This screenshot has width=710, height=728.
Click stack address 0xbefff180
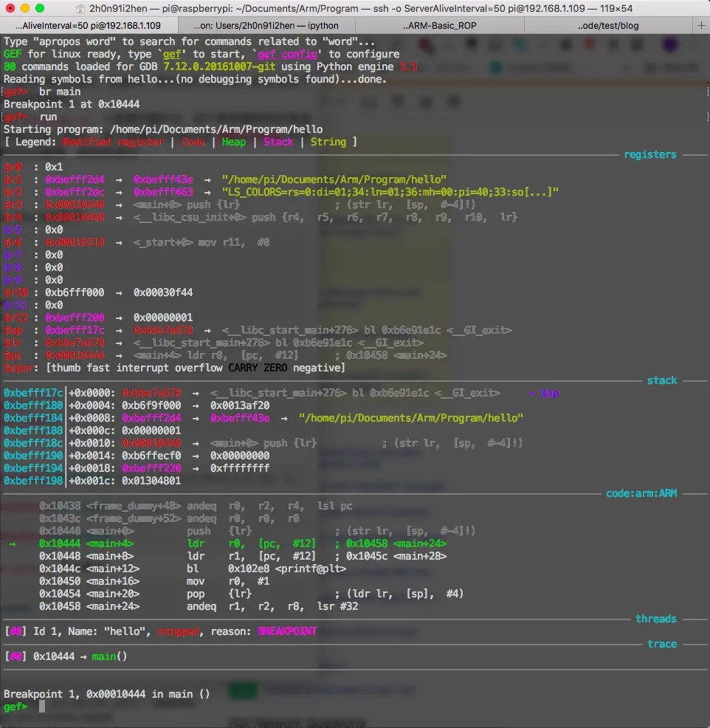coord(33,405)
